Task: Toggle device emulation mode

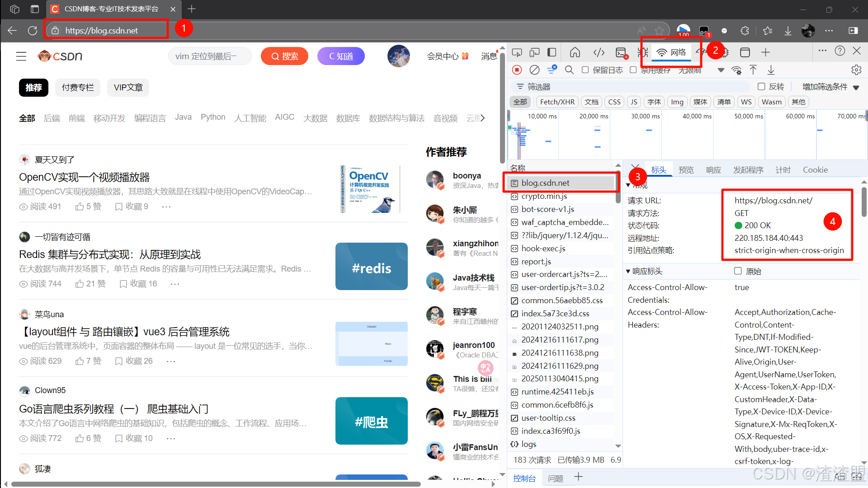Action: [x=534, y=52]
